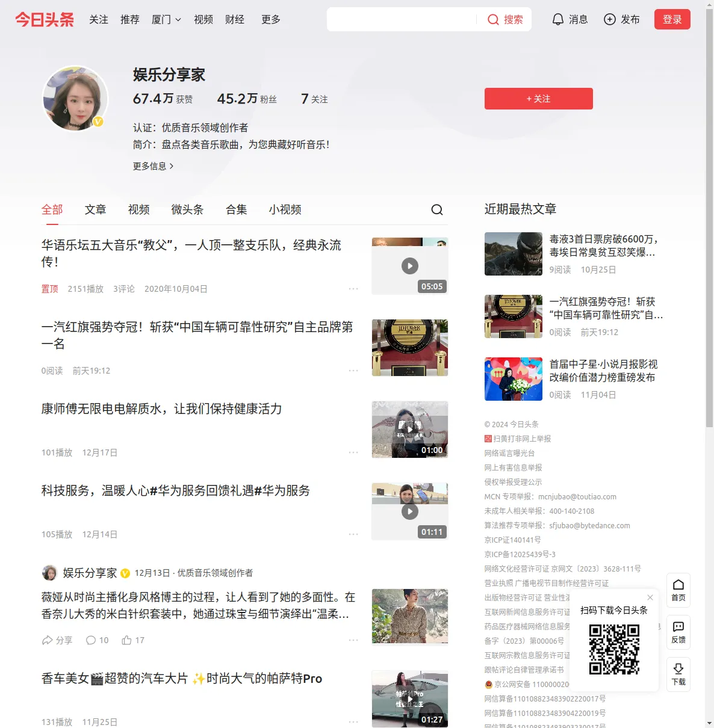Open 香车美女 超赞的汽车大片 post
Screen dimensions: 714x728
[182, 679]
